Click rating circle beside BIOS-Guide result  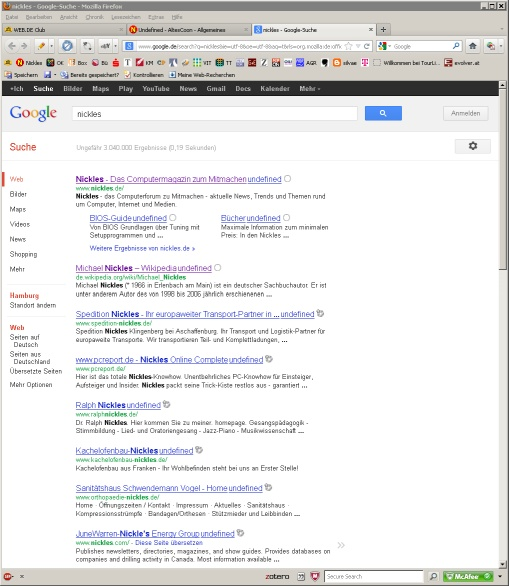coord(172,218)
